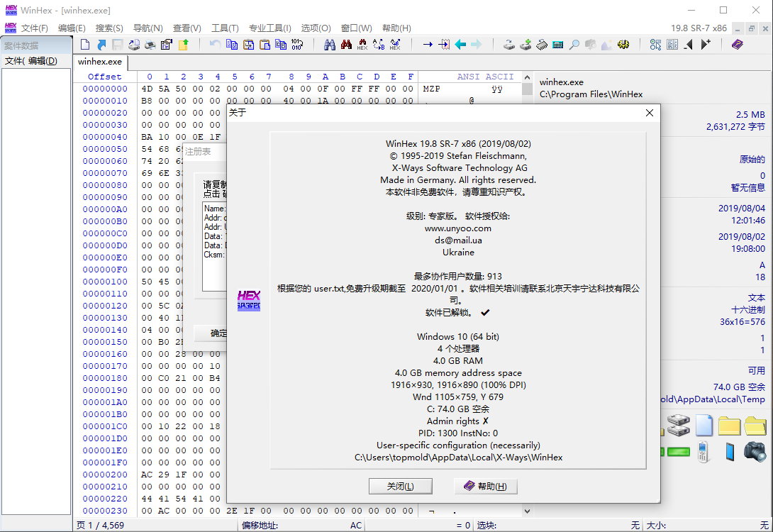Click the 偏移地址 status bar field

pos(301,525)
